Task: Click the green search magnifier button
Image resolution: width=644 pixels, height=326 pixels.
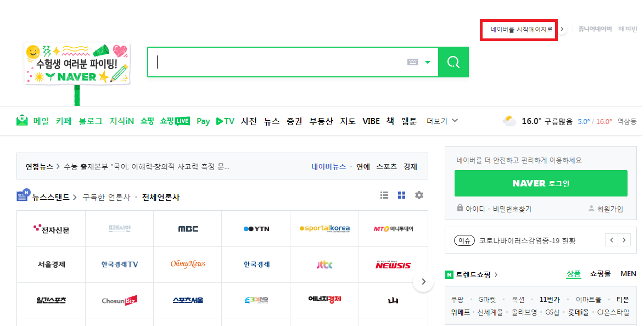Action: point(453,62)
